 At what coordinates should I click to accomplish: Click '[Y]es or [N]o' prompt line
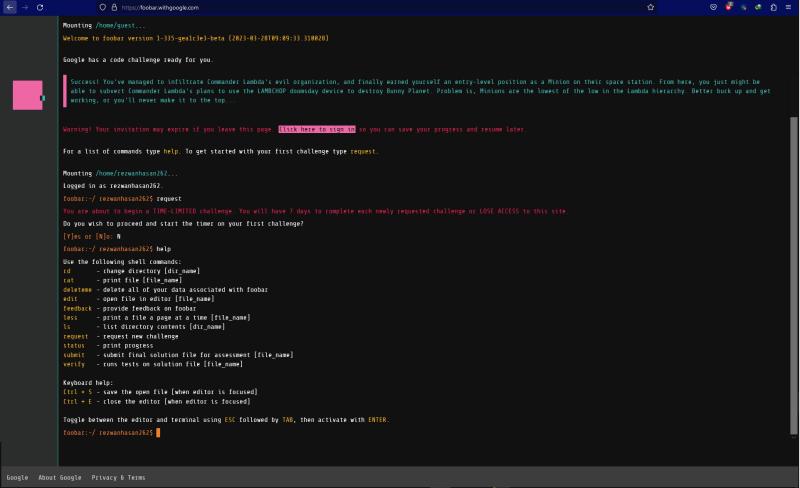point(92,236)
